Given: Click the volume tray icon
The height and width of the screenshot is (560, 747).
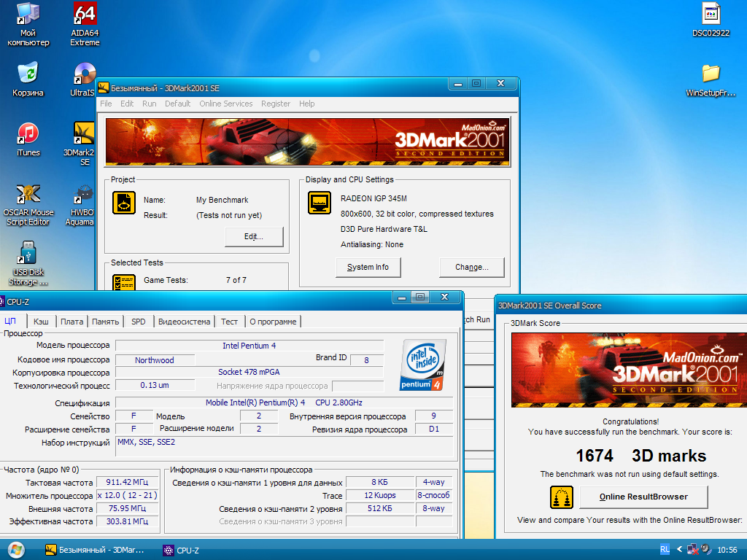Looking at the screenshot, I should click(x=706, y=550).
